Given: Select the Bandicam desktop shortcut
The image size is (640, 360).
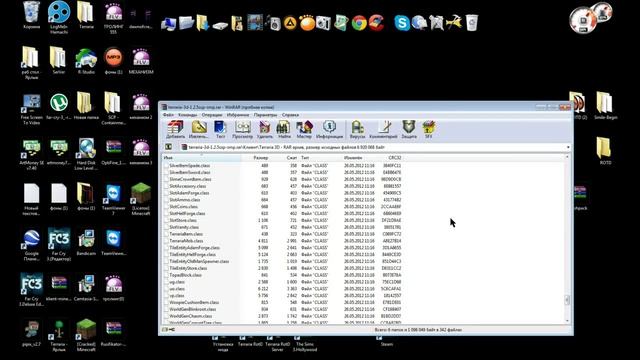Looking at the screenshot, I should 86,242.
